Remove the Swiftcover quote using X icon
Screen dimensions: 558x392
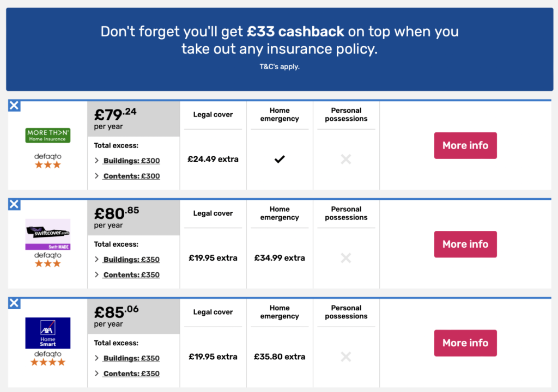point(14,205)
